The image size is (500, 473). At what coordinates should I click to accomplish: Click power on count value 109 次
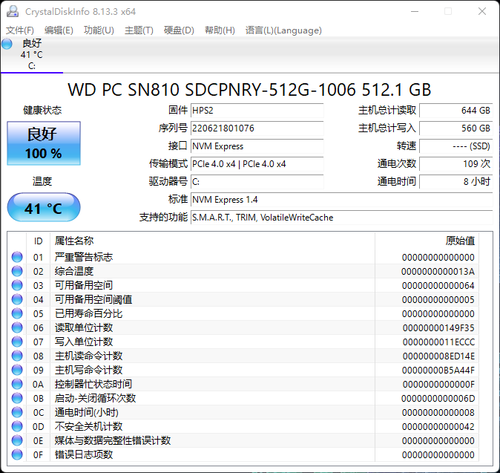[456, 164]
